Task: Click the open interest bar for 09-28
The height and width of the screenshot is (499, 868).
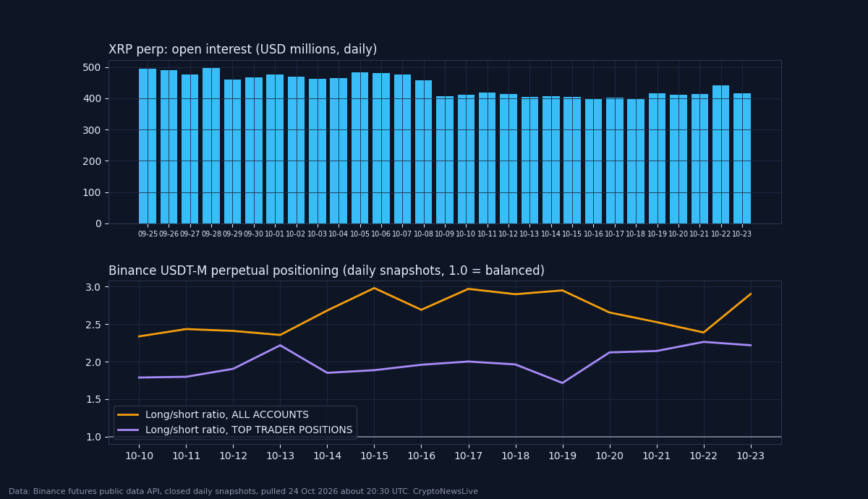Action: pyautogui.click(x=211, y=145)
